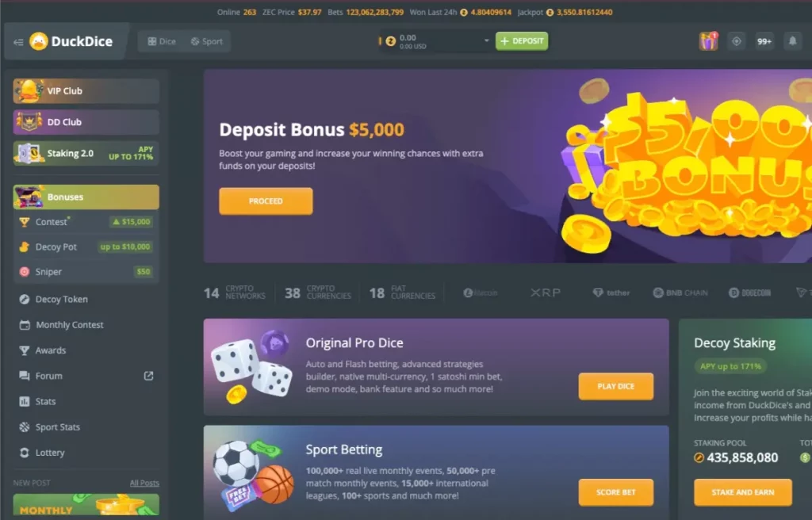Expand the currency balance dropdown arrow
Screen dimensions: 812x520
pyautogui.click(x=486, y=40)
